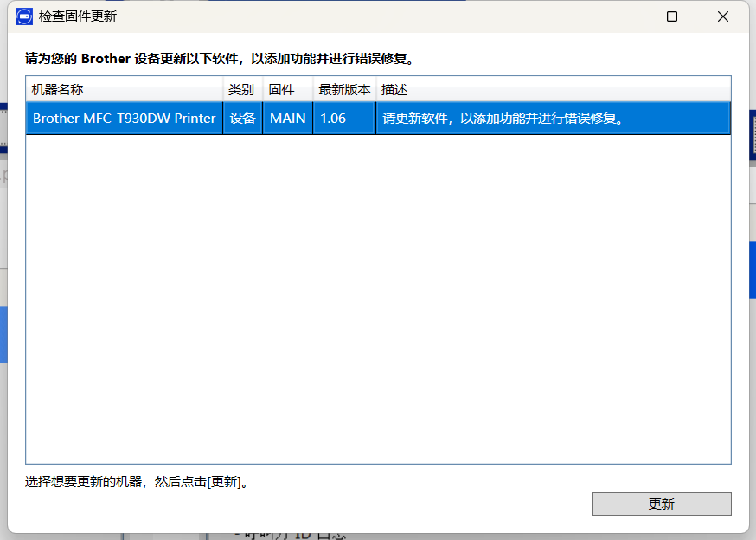Maximize the 检查固件更新 window
The width and height of the screenshot is (756, 540).
tap(671, 16)
